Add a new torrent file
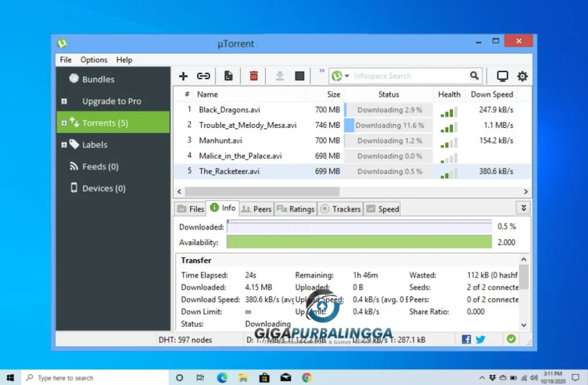This screenshot has height=385, width=588. tap(183, 75)
